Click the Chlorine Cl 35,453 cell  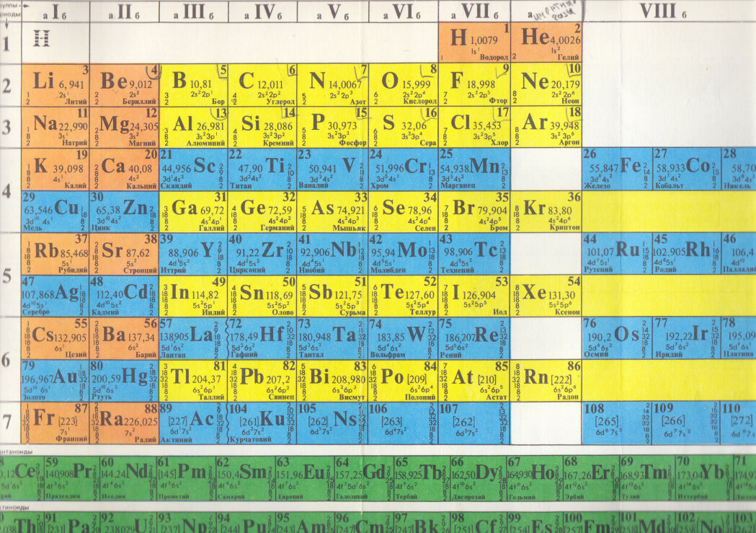point(474,127)
